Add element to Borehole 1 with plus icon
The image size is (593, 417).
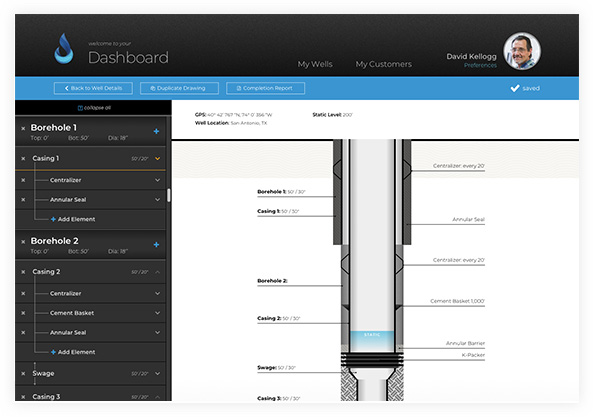point(156,131)
